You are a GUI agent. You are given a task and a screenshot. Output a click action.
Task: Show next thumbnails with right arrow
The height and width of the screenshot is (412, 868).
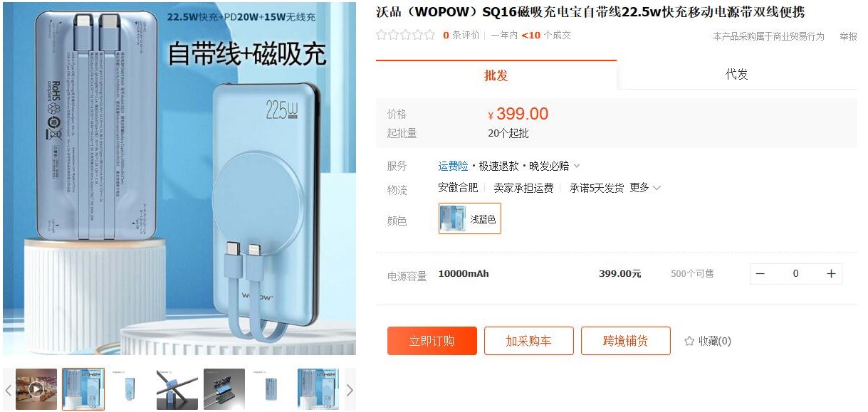[350, 390]
